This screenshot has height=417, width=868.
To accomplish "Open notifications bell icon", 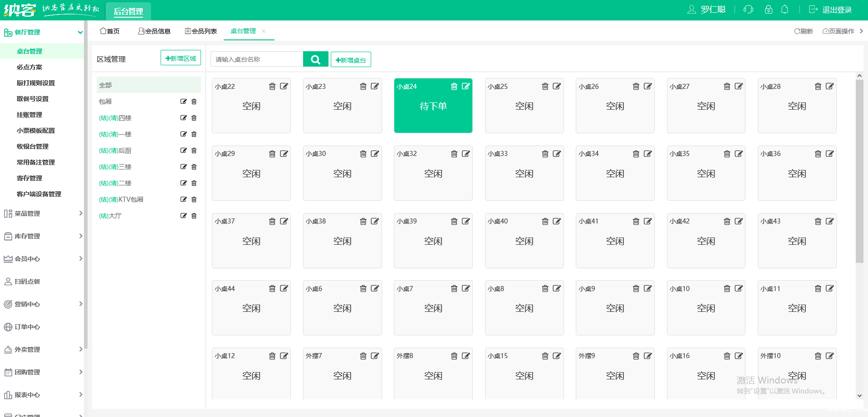I will [x=785, y=10].
